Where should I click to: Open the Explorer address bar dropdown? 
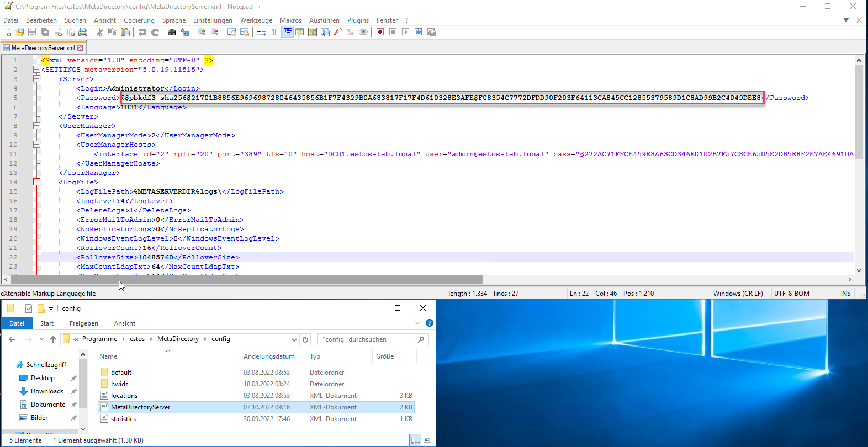click(x=294, y=339)
